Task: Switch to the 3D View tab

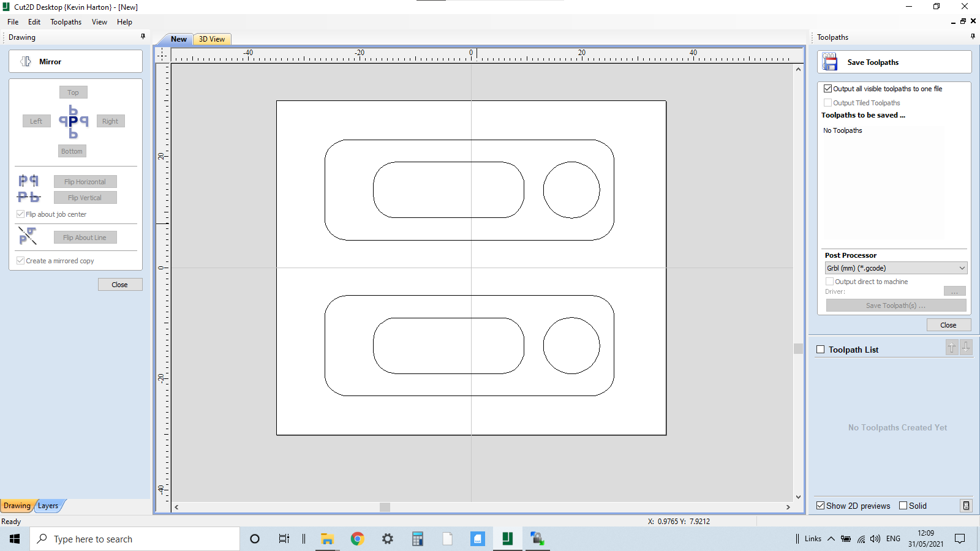Action: click(x=211, y=39)
